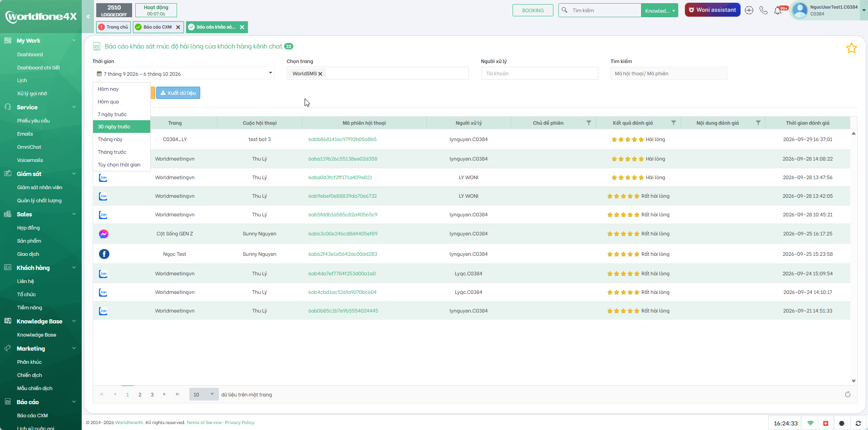The height and width of the screenshot is (430, 868).
Task: Go to page 2 of results
Action: coord(140,395)
